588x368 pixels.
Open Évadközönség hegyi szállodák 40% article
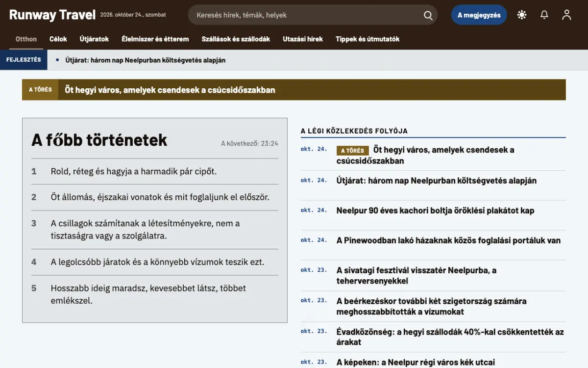450,337
